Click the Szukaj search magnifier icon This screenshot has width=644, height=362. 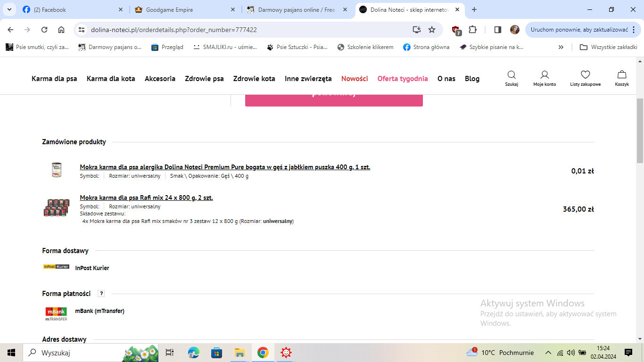point(511,75)
